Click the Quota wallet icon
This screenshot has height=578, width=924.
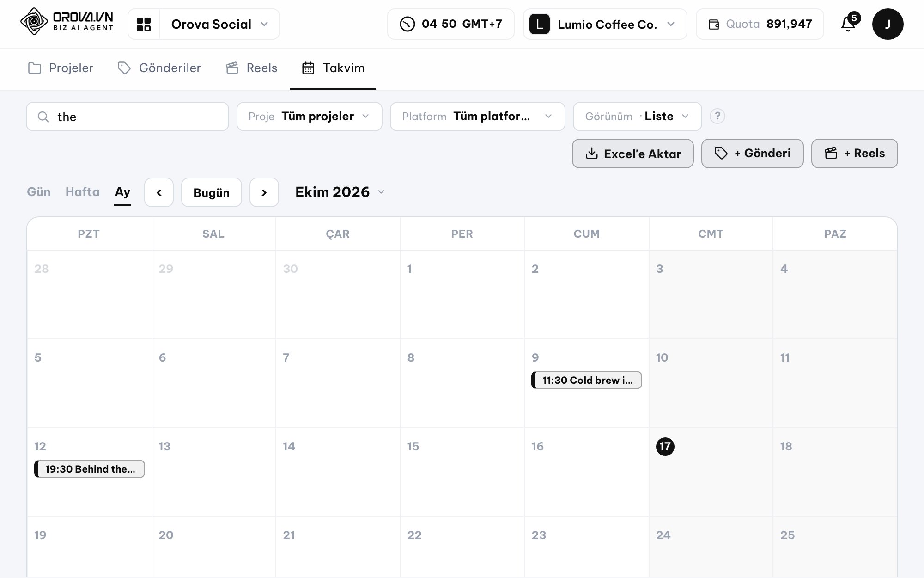[x=714, y=24]
